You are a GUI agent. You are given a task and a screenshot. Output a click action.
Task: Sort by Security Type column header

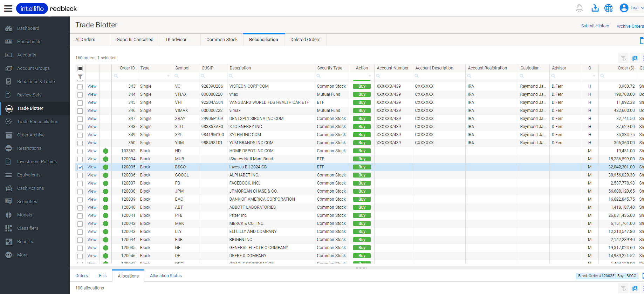click(x=329, y=68)
